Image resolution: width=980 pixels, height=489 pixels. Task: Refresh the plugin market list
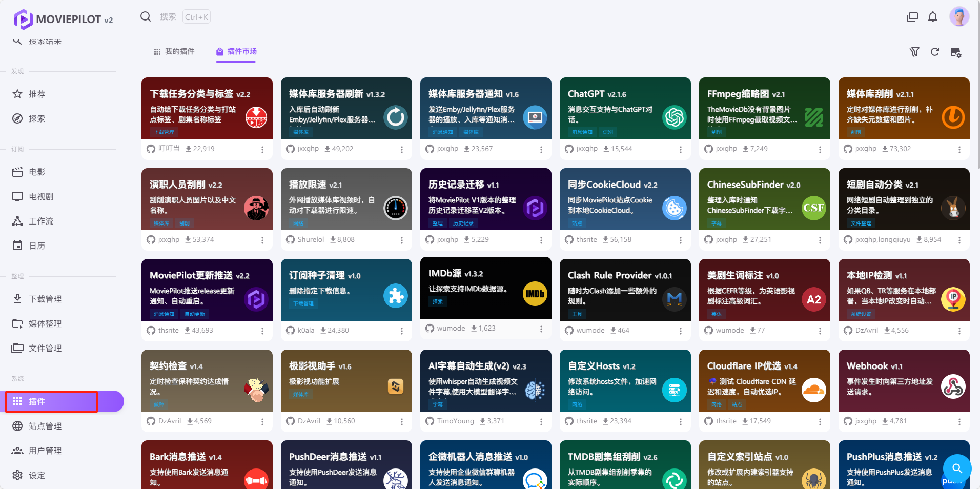click(935, 52)
